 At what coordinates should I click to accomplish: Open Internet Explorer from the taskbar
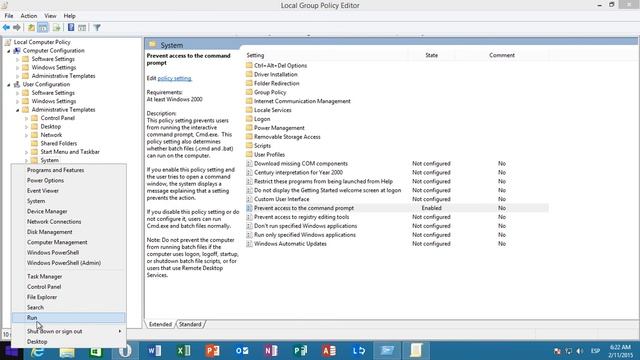(x=38, y=351)
